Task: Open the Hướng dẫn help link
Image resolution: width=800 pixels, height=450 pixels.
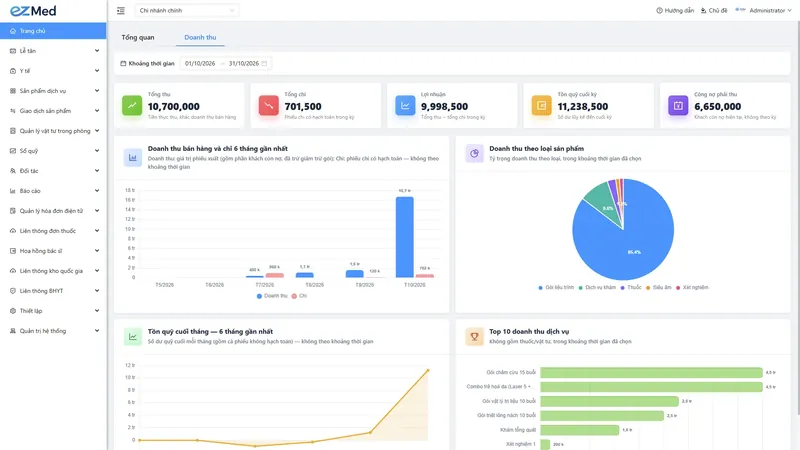Action: 675,10
